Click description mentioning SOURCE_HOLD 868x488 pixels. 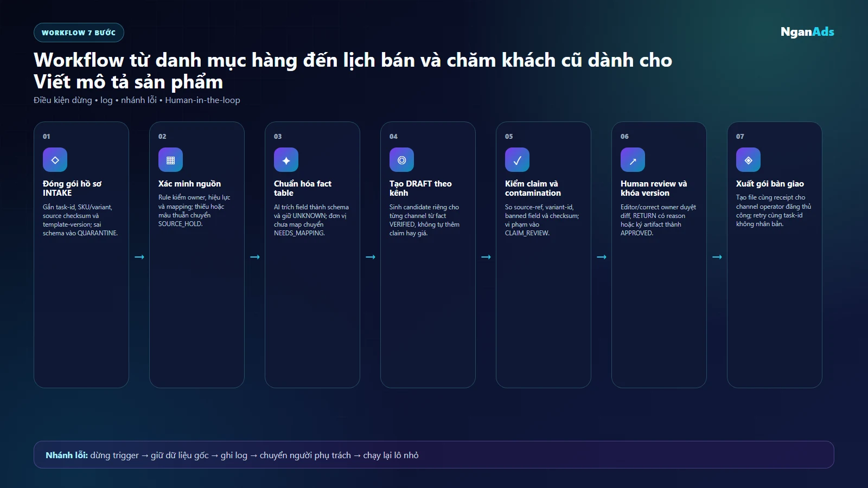(x=194, y=211)
